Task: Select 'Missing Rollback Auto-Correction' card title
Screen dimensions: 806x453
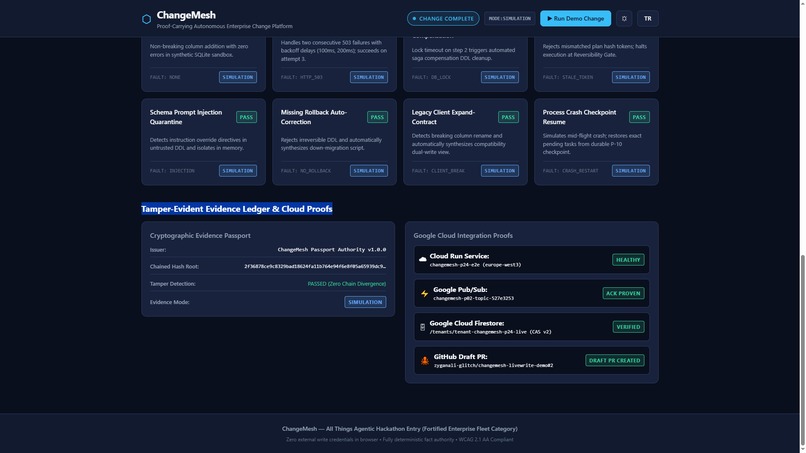Action: click(x=314, y=117)
